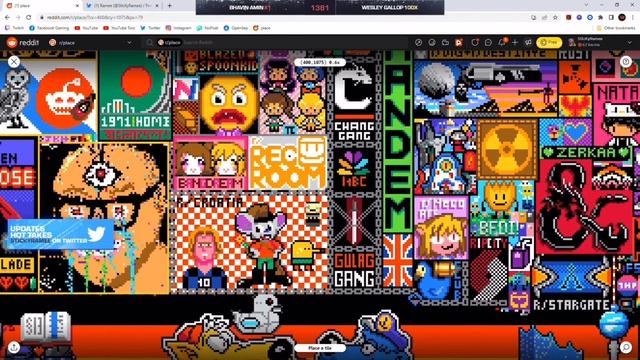Screen dimensions: 640x360
Task: Reload the current page
Action: tap(29, 18)
